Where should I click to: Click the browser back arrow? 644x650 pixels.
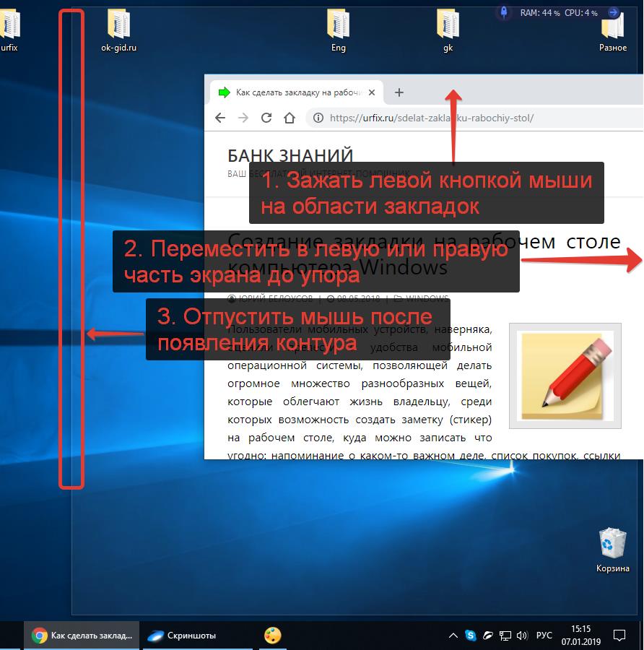[x=220, y=118]
